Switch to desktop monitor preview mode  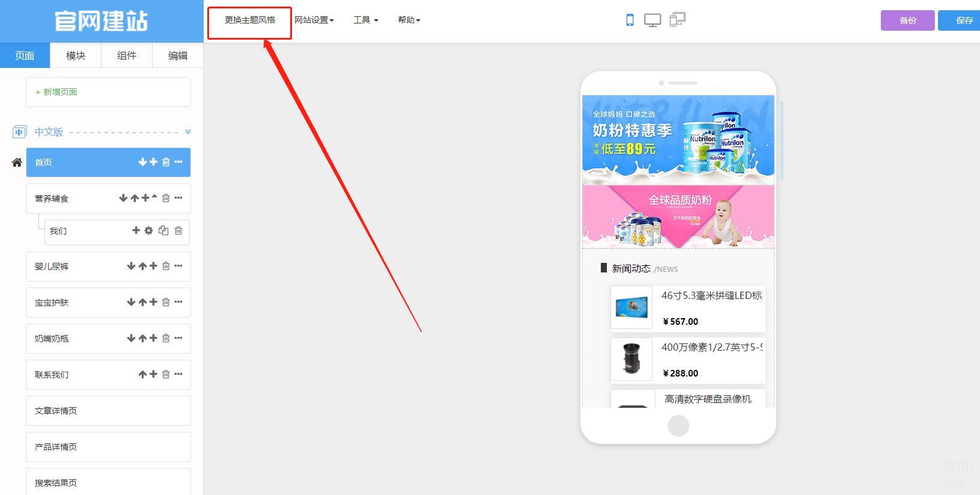tap(653, 20)
